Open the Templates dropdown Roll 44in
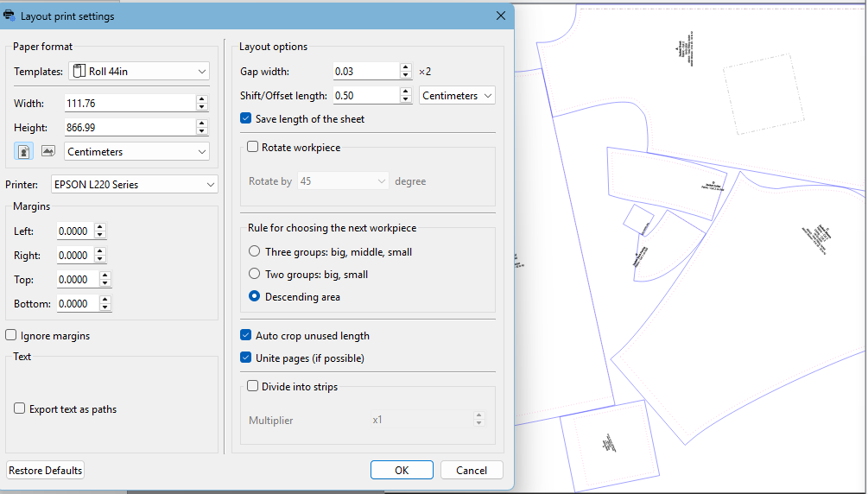 (138, 71)
